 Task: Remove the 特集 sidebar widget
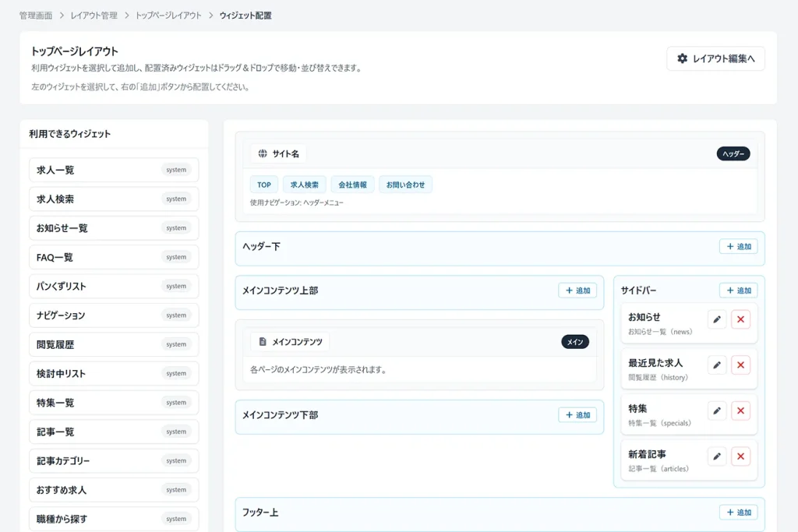pos(740,411)
